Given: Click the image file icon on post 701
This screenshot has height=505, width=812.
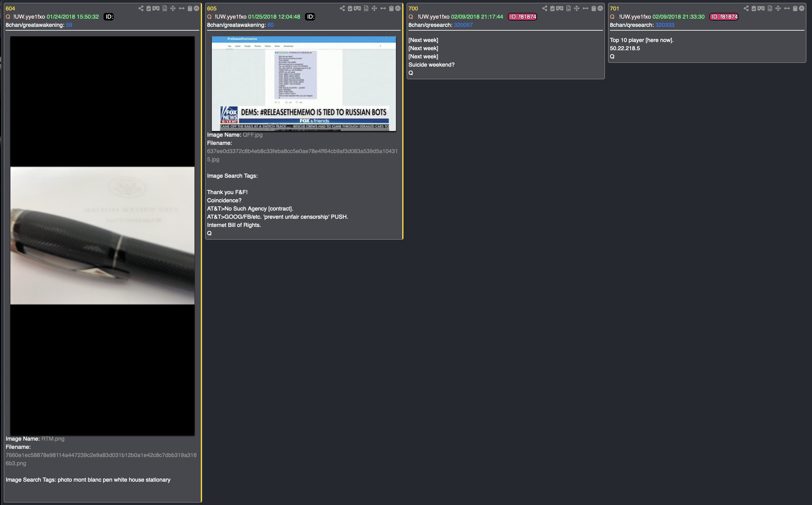Looking at the screenshot, I should [770, 8].
